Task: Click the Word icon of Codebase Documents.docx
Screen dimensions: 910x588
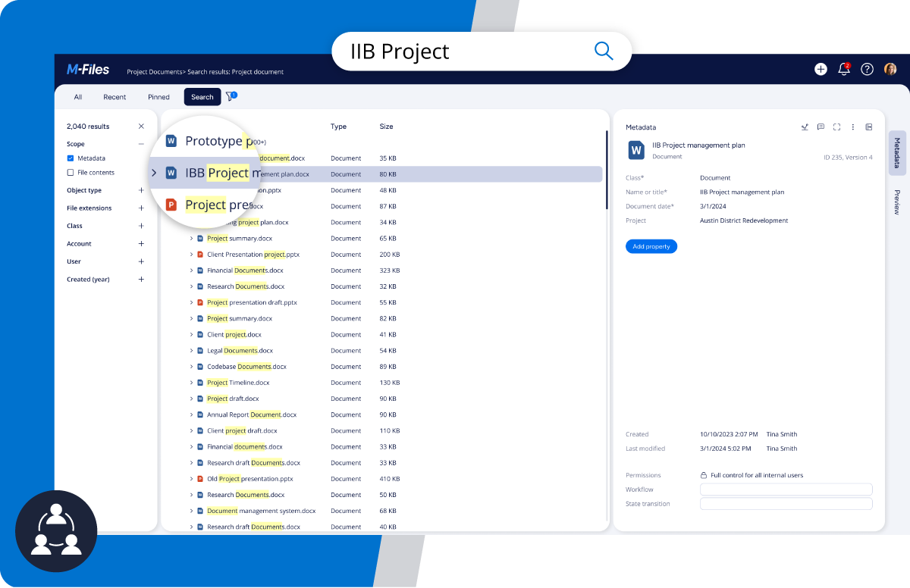Action: tap(200, 367)
